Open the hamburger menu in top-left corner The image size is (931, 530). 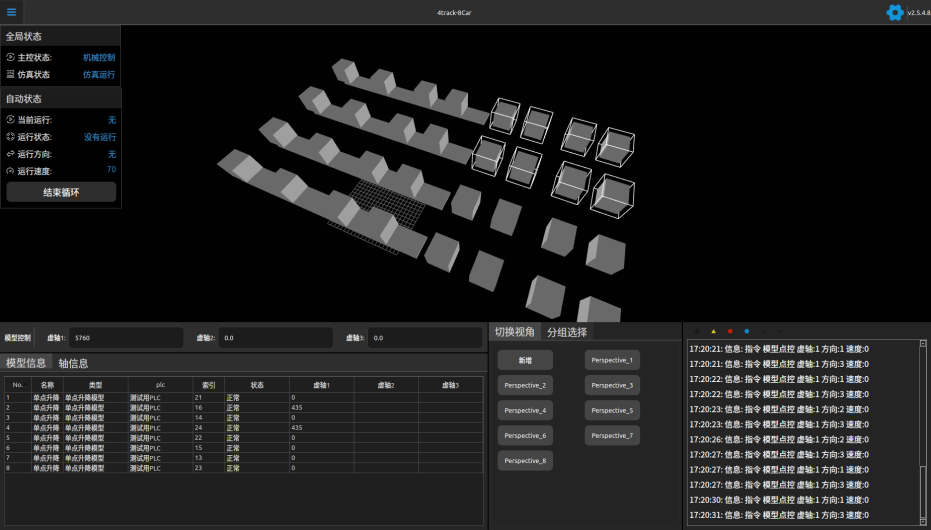(x=11, y=12)
